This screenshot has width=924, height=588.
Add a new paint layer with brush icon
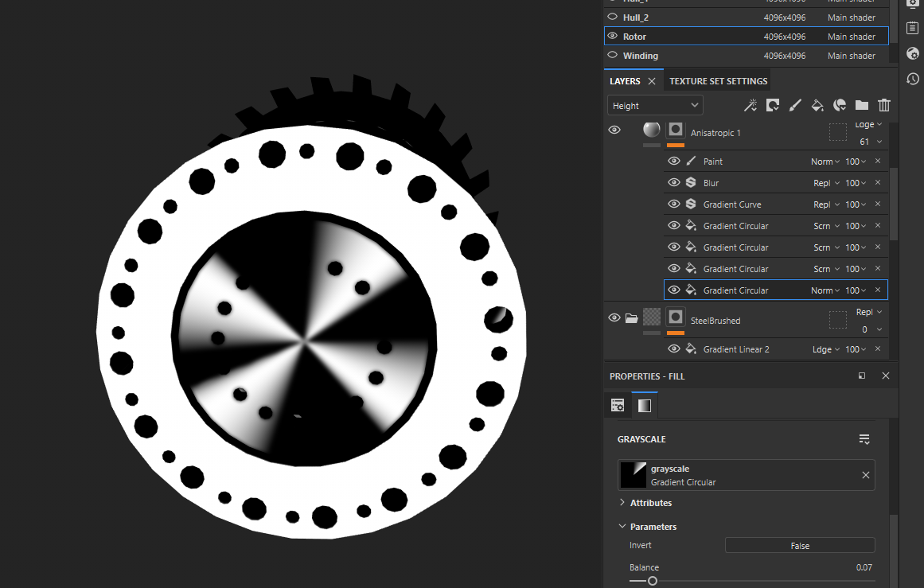pos(794,105)
